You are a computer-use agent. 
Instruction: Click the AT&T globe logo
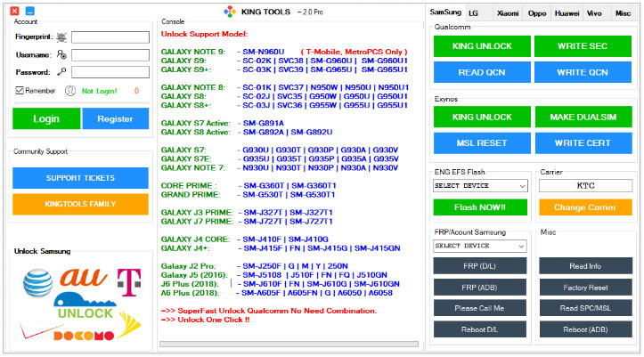pyautogui.click(x=37, y=283)
